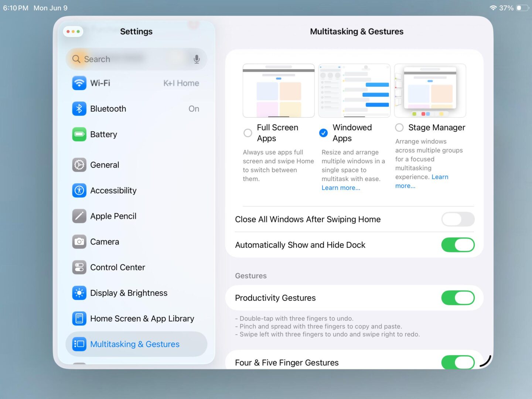This screenshot has width=532, height=399.
Task: Tap the microphone dictation icon in search
Action: [x=197, y=59]
